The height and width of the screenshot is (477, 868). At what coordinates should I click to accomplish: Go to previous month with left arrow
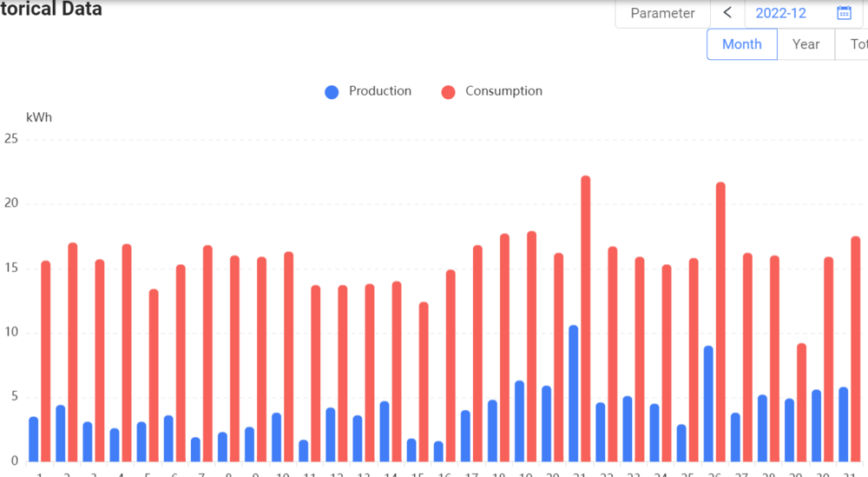click(727, 13)
